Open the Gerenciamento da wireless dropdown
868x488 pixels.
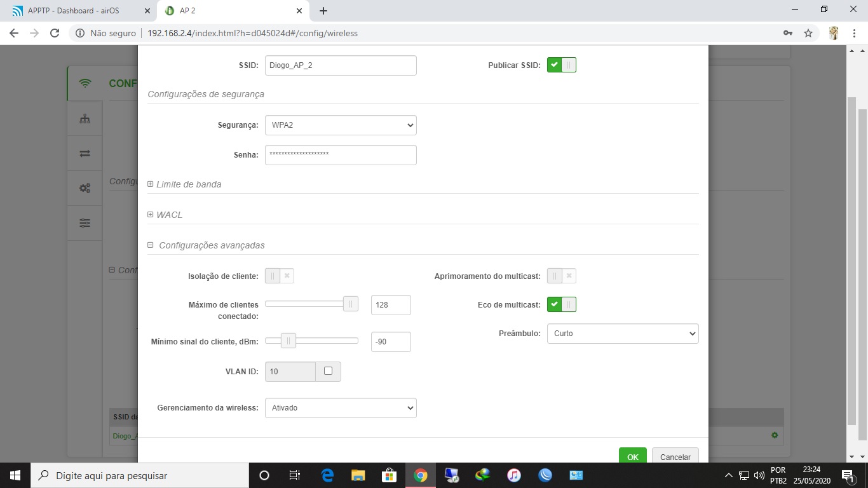[x=341, y=408]
